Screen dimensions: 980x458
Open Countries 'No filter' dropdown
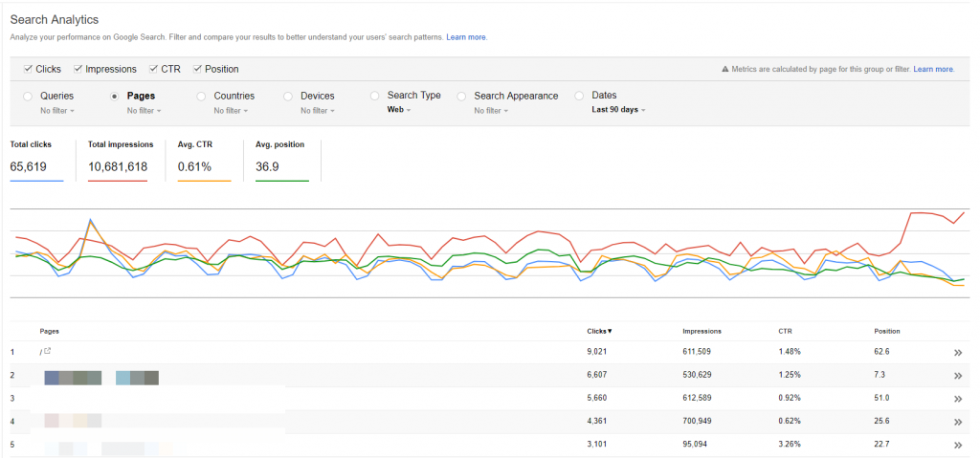[x=232, y=111]
